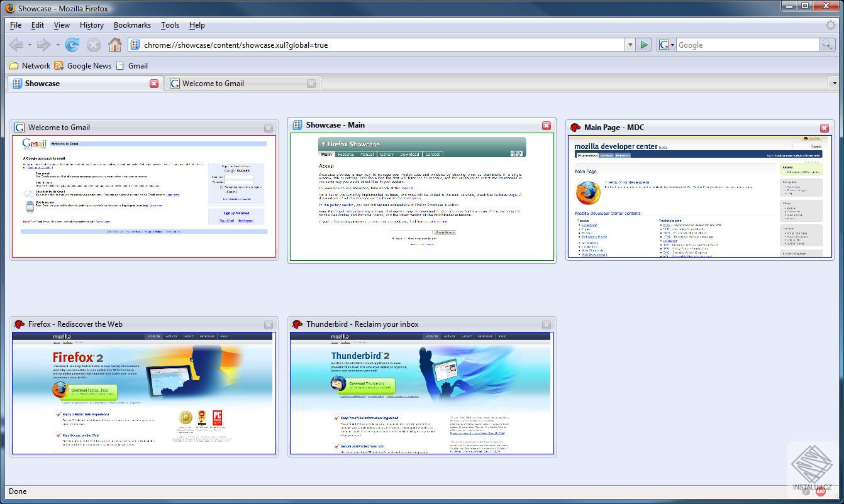Click the Stop loading button
Viewport: 844px width, 504px height.
pos(94,45)
